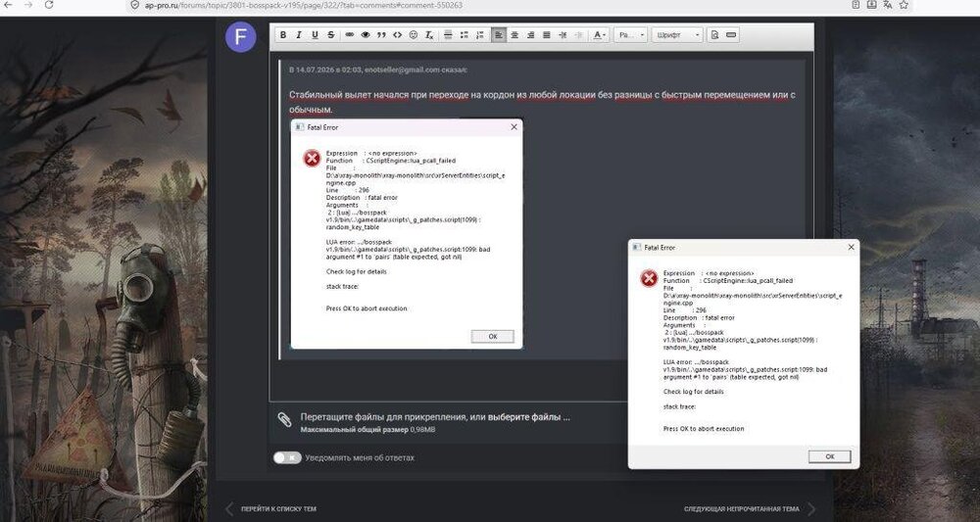
Task: Open the text color dropdown
Action: pos(600,35)
